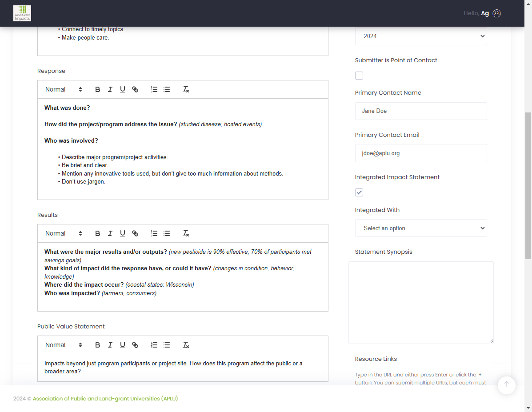Image resolution: width=532 pixels, height=412 pixels.
Task: Add numbered list in Results editor
Action: (x=154, y=233)
